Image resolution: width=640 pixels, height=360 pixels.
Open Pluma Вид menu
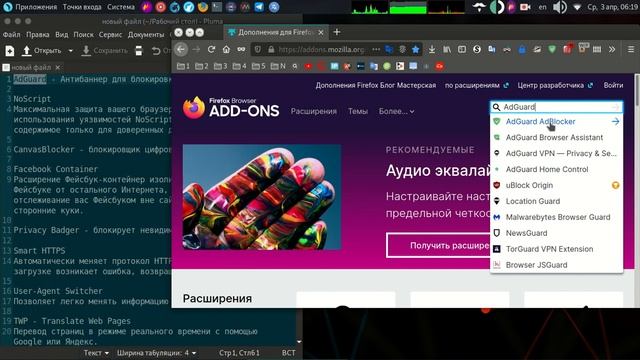(62, 35)
